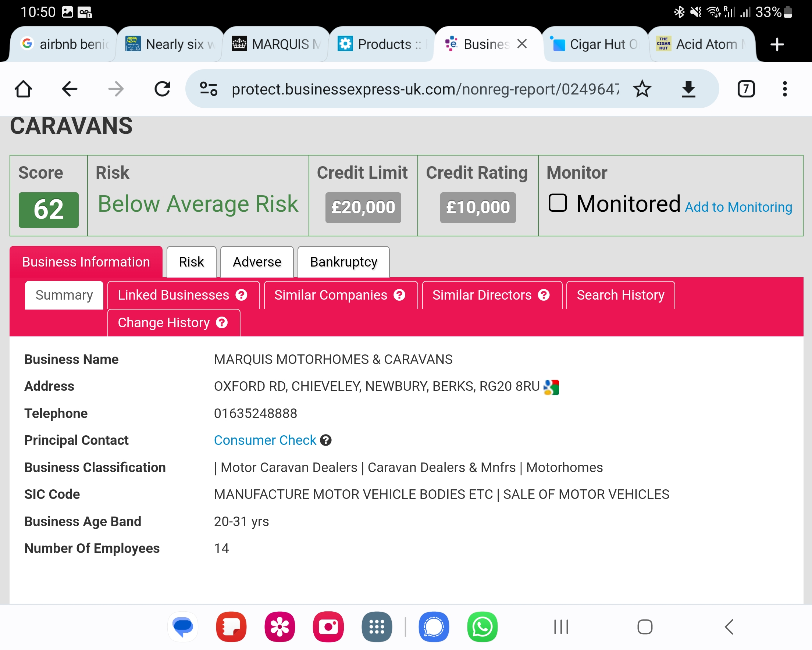The image size is (812, 650).
Task: Click help icon next to Consumer Check
Action: coord(325,440)
